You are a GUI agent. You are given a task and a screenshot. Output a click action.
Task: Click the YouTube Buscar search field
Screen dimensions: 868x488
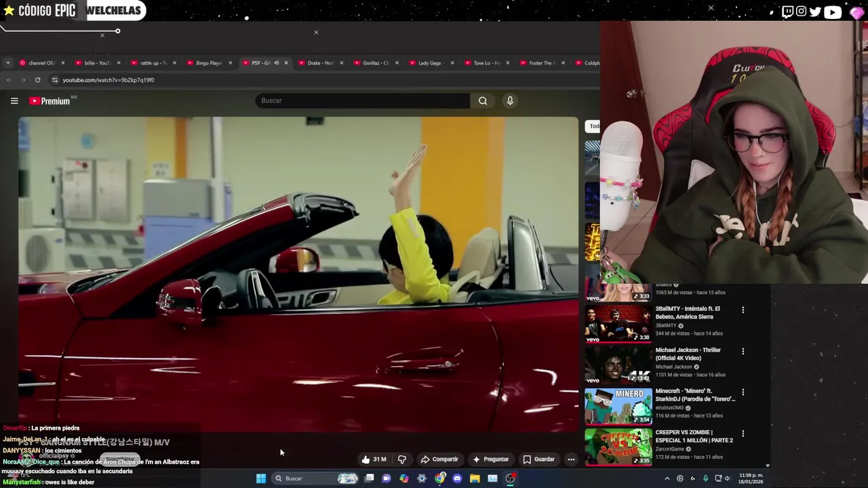pyautogui.click(x=363, y=101)
